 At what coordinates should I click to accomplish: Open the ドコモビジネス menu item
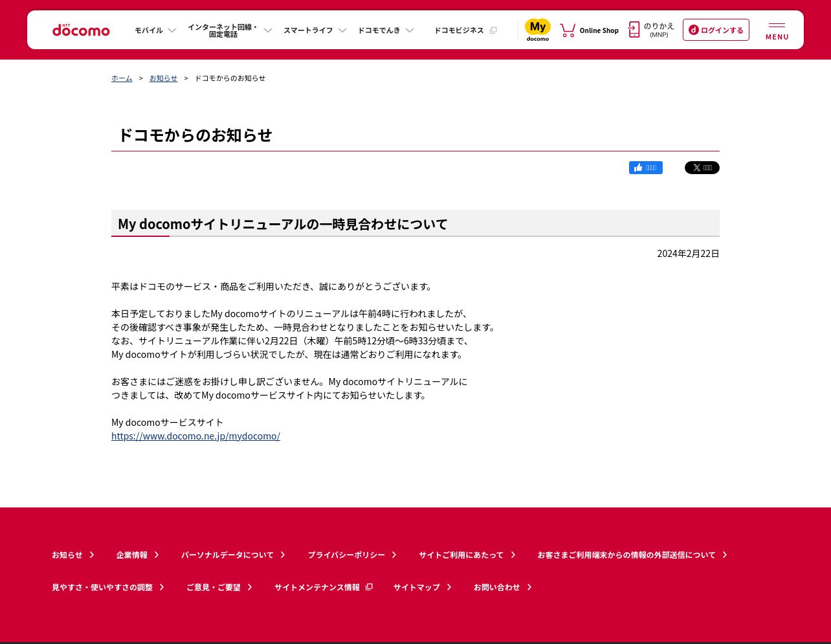(459, 30)
